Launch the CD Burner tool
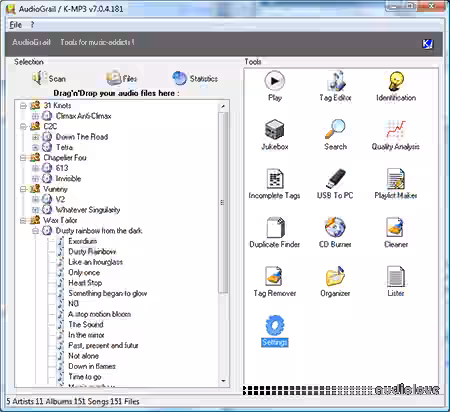The image size is (450, 412). 335,233
